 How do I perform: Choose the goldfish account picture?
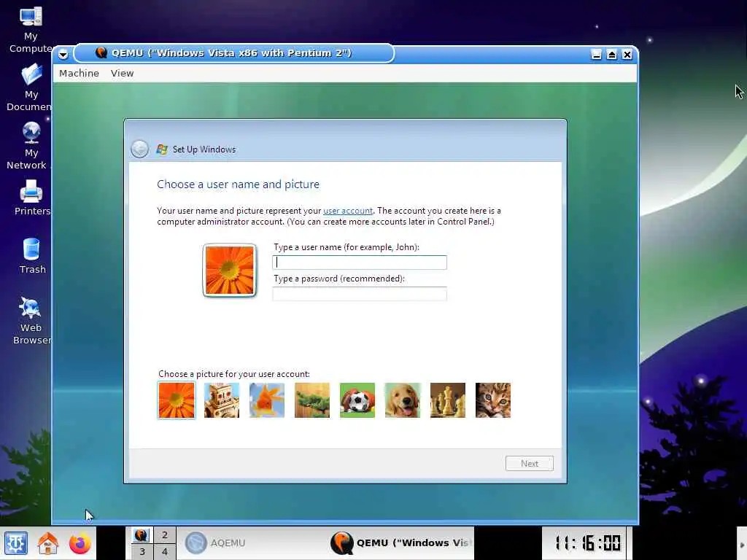[x=267, y=400]
